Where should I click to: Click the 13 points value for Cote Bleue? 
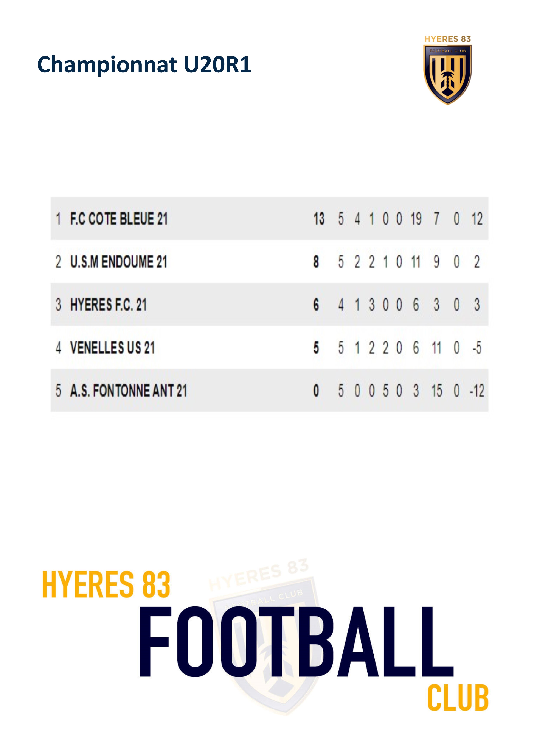pyautogui.click(x=319, y=219)
